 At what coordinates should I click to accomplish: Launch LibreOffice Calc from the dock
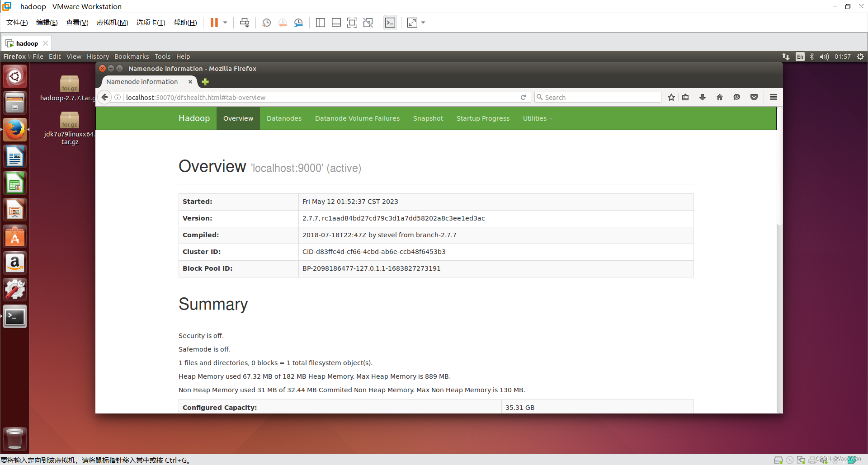(x=15, y=183)
